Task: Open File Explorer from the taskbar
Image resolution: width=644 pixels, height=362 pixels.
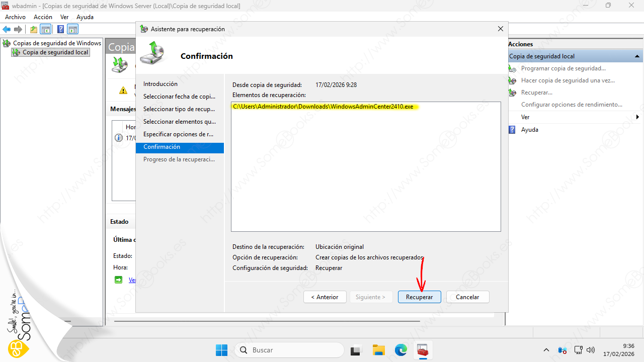Action: (x=378, y=350)
